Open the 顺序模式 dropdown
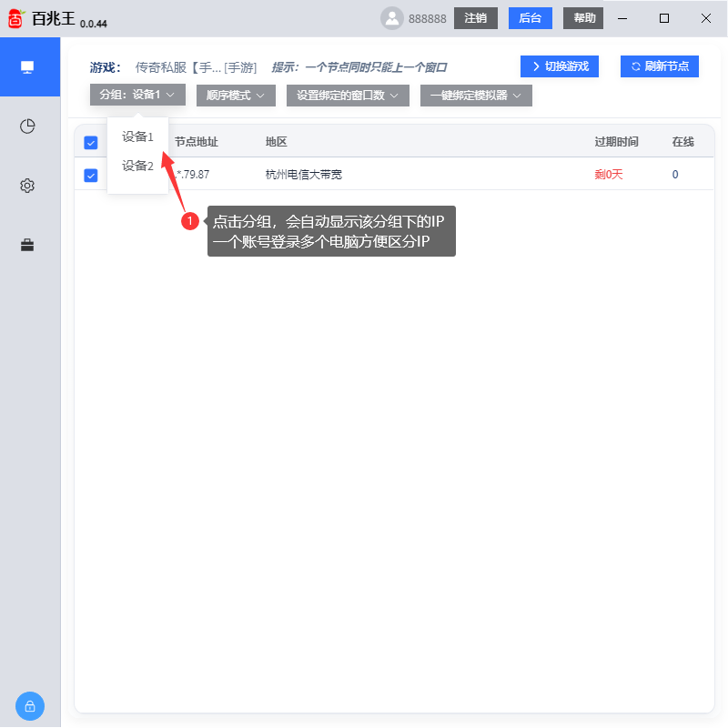The height and width of the screenshot is (728, 728). tap(236, 95)
